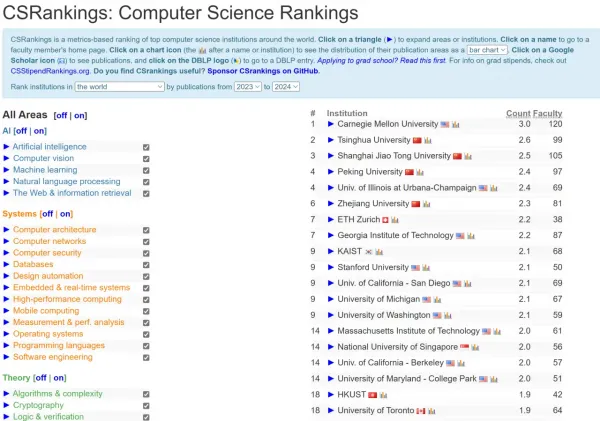This screenshot has width=600, height=421.
Task: Open chart icon for Shanghai Jiao Tong University
Action: [468, 157]
